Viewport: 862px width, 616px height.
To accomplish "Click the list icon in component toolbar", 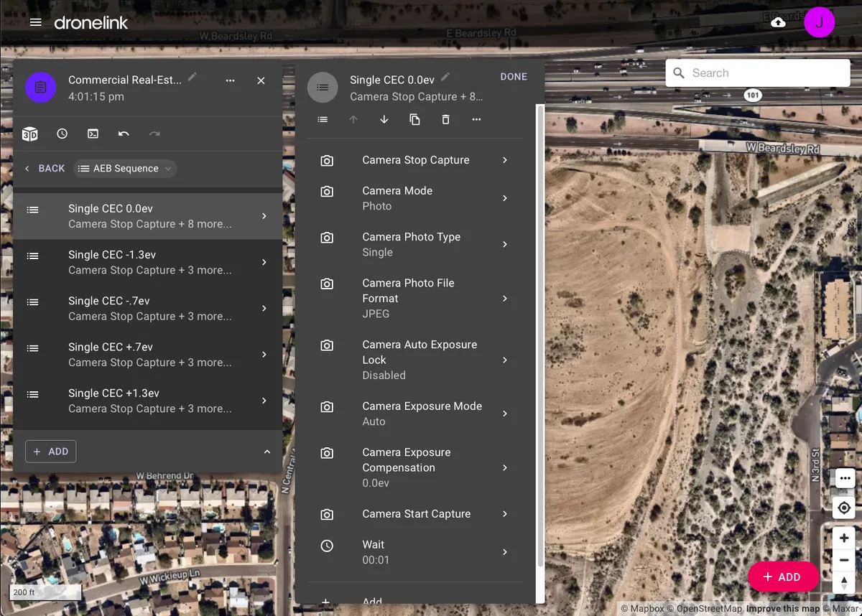I will [x=323, y=119].
